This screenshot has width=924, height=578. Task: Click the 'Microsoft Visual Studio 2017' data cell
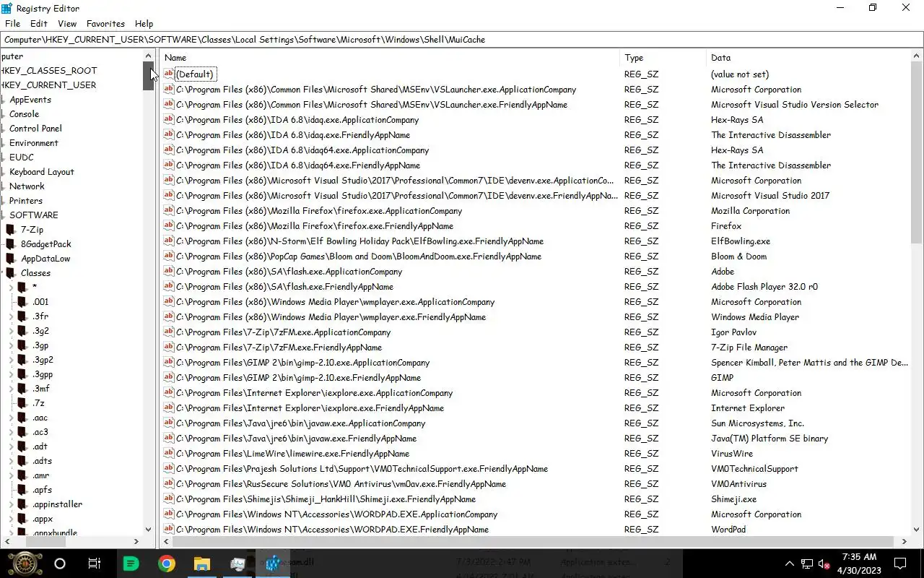pos(770,195)
